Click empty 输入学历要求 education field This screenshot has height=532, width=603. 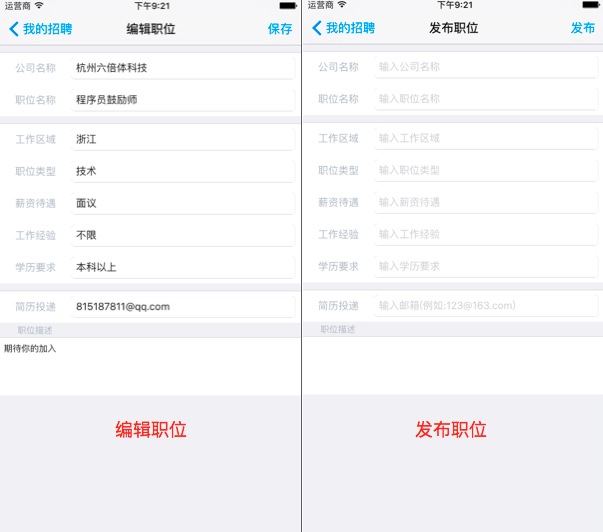[485, 266]
